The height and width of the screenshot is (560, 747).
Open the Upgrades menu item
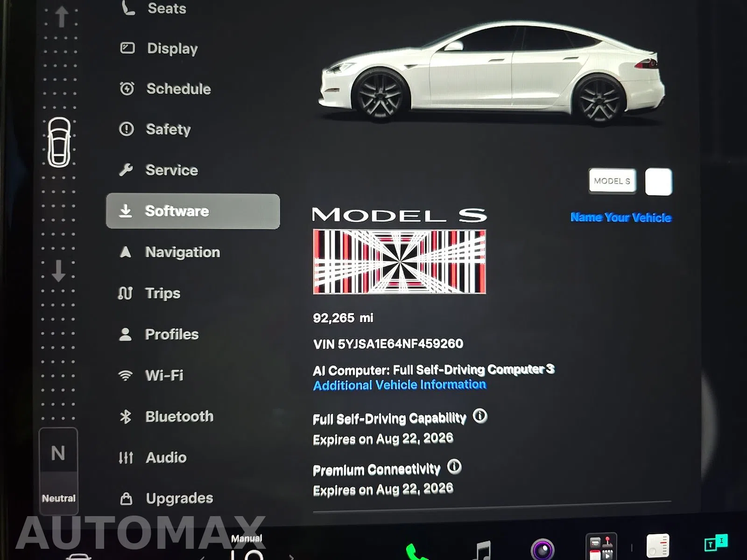click(179, 498)
